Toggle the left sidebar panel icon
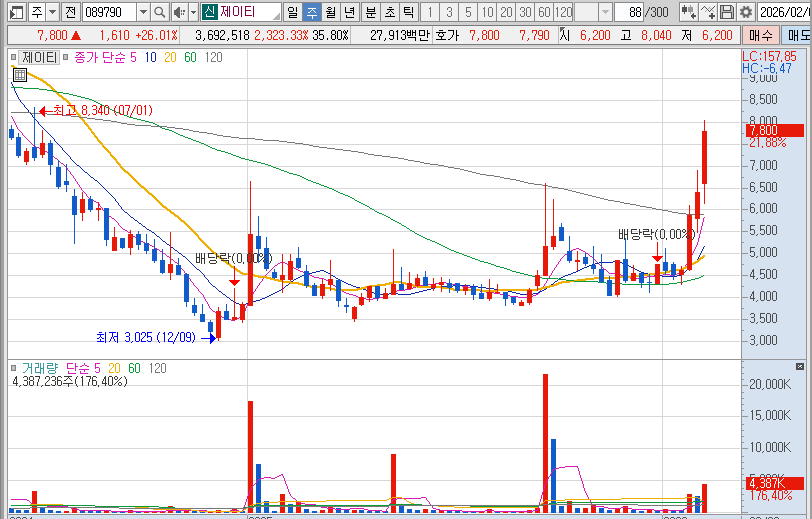The image size is (812, 519). click(x=16, y=11)
